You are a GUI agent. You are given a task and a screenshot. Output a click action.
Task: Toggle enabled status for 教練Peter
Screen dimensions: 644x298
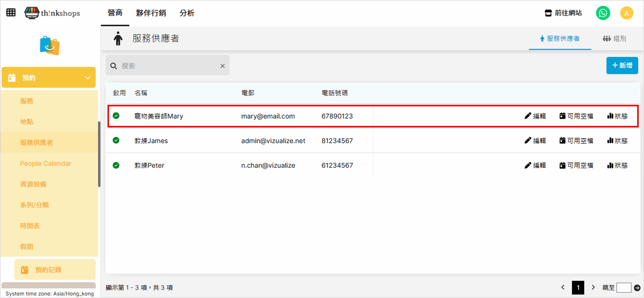tap(116, 165)
